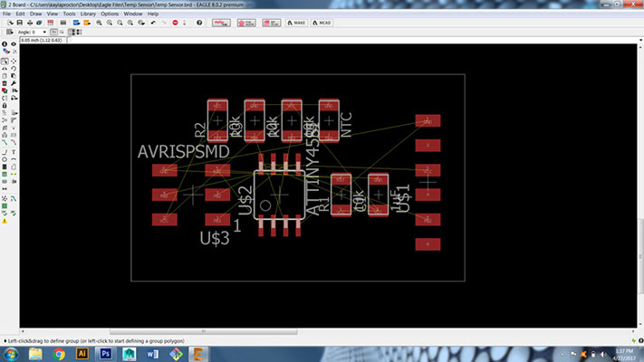644x362 pixels.
Task: Switch to schematic editor icon
Action: coord(50,23)
